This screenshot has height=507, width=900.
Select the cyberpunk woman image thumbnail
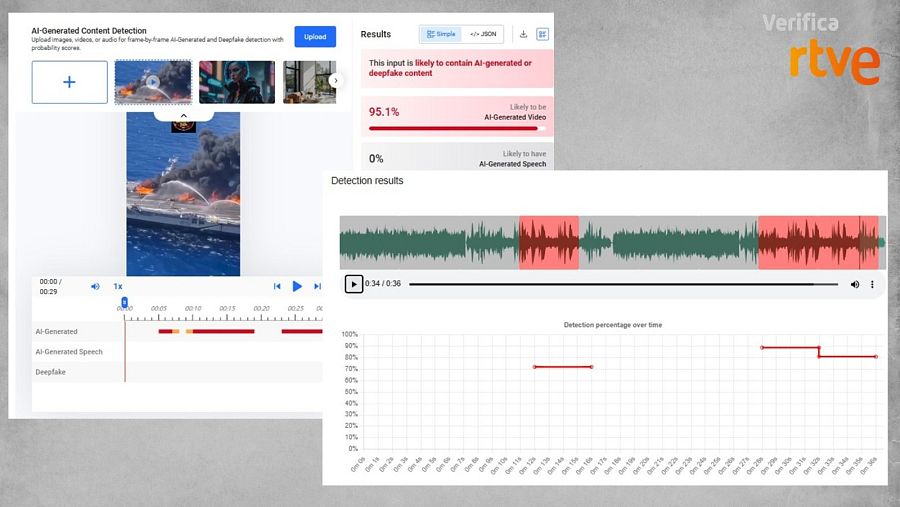click(236, 82)
